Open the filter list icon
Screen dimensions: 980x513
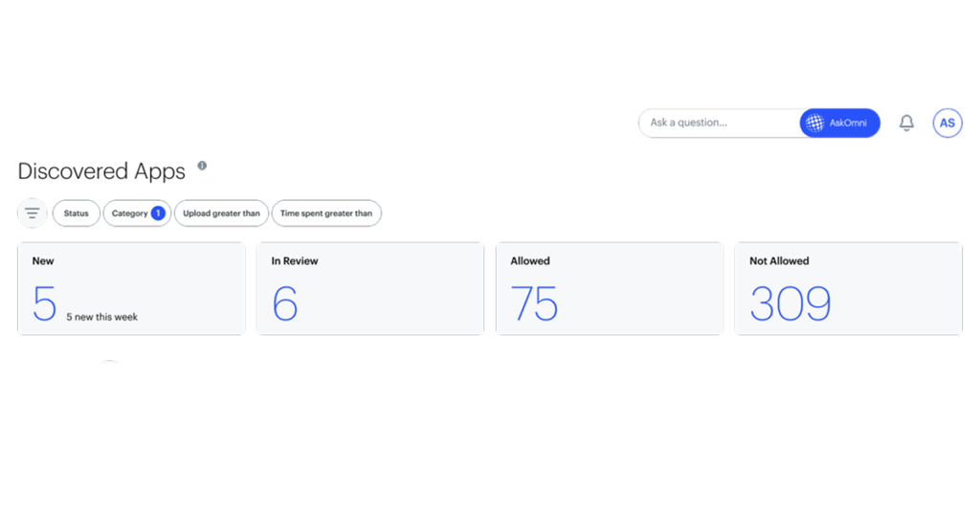click(x=33, y=213)
